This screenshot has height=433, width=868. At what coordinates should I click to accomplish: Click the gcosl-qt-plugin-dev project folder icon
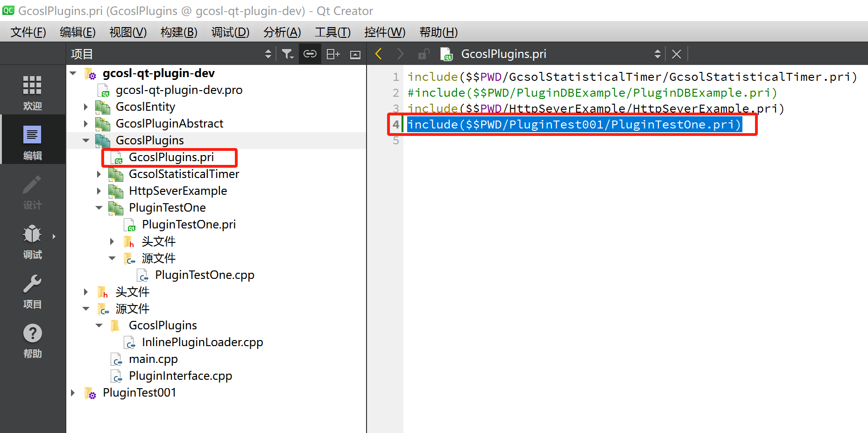[x=91, y=74]
